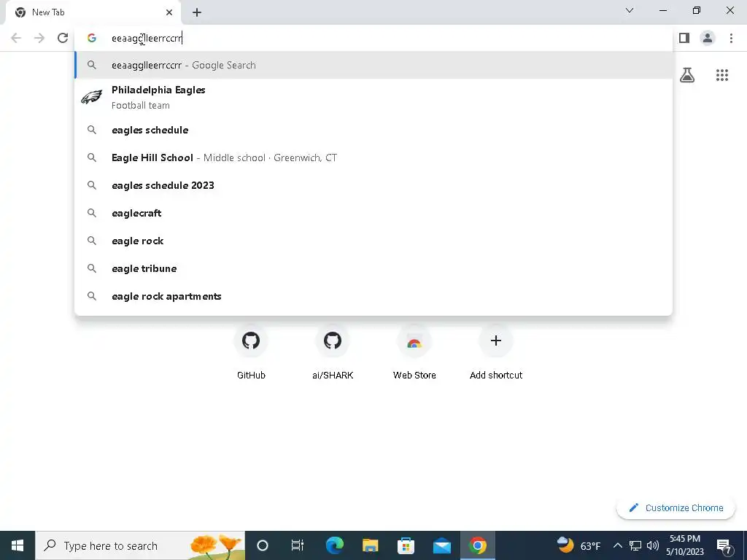Open a new tab with plus button
This screenshot has height=560, width=747.
point(197,12)
